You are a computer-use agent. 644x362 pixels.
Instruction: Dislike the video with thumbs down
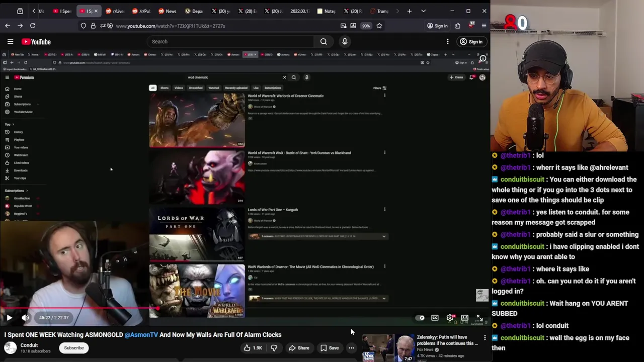click(274, 348)
